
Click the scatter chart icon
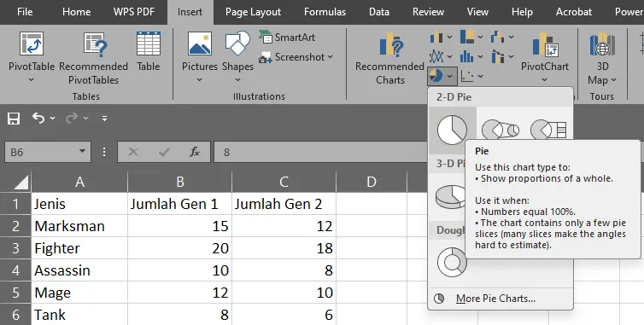[467, 76]
